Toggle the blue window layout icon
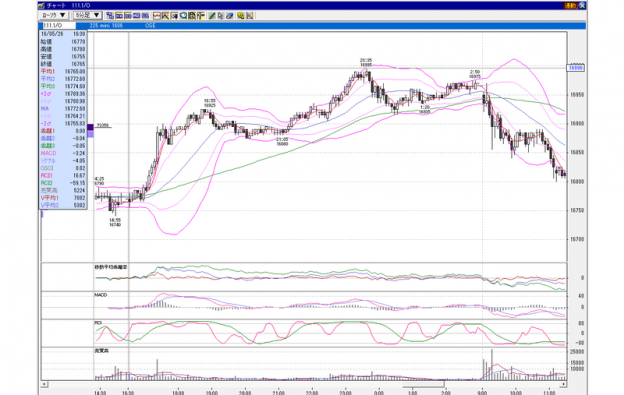Image resolution: width=624 pixels, height=395 pixels. tap(136, 16)
